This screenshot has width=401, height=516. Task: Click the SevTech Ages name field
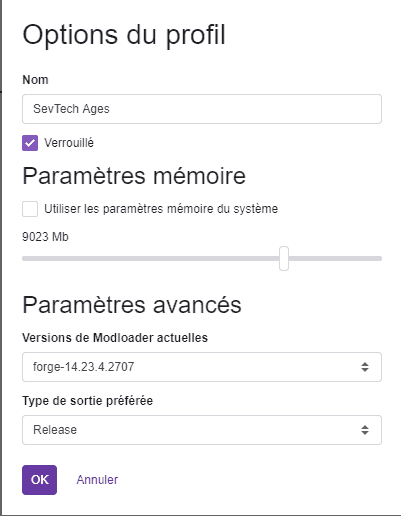coord(202,109)
